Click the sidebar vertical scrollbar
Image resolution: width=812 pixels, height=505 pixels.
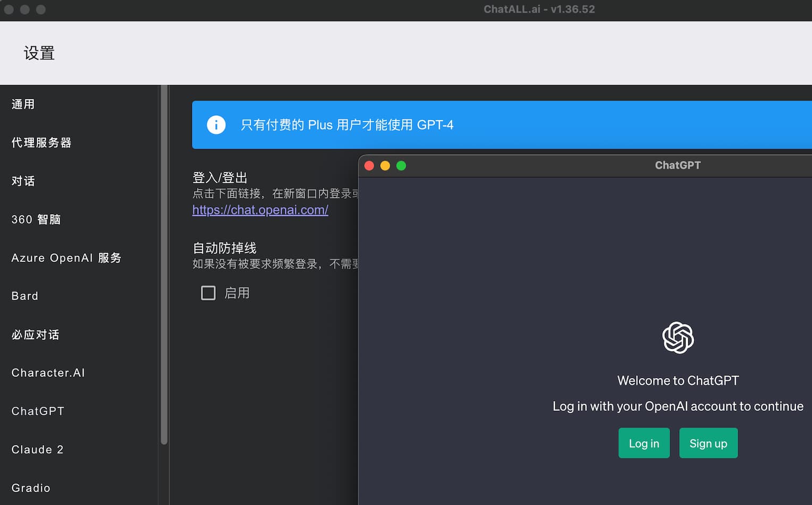pos(164,264)
